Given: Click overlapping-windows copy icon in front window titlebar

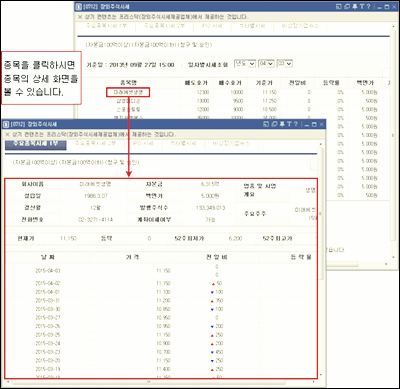Looking at the screenshot, I should pyautogui.click(x=274, y=124).
